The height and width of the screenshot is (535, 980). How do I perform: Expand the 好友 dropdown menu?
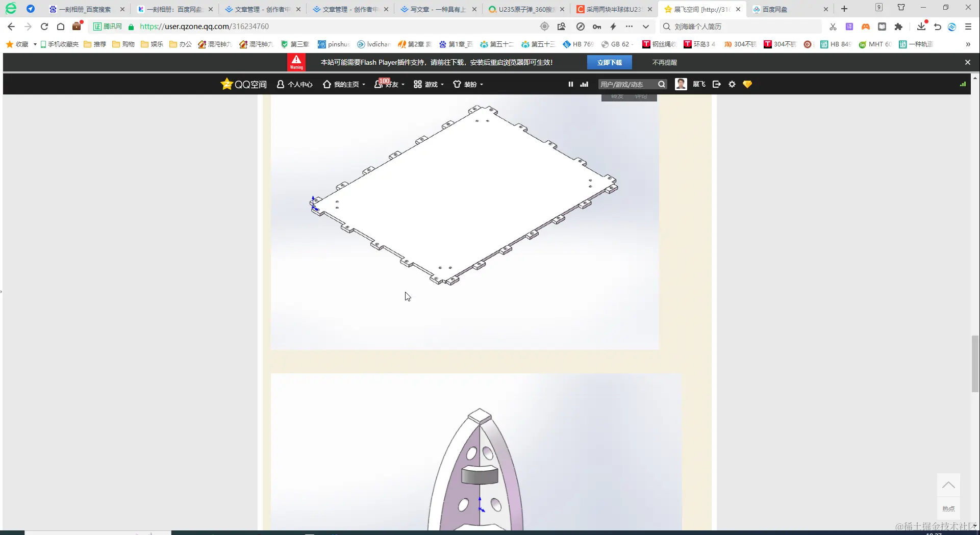click(403, 84)
